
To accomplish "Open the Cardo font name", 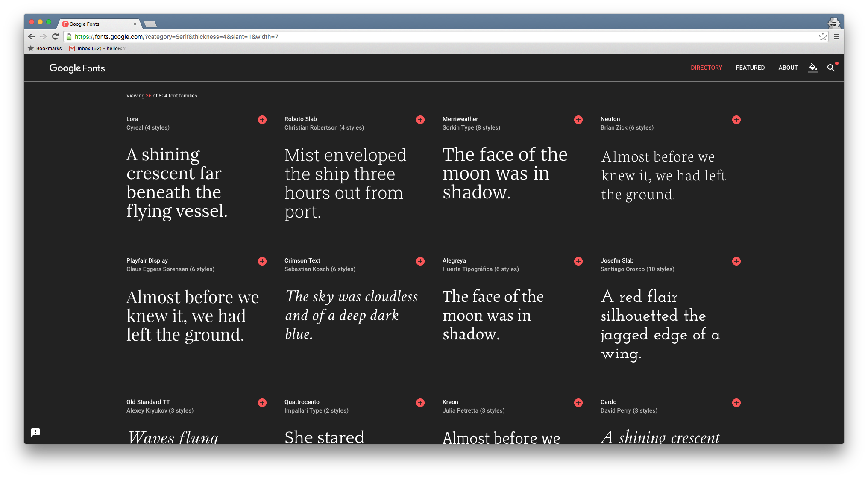I will [x=608, y=402].
